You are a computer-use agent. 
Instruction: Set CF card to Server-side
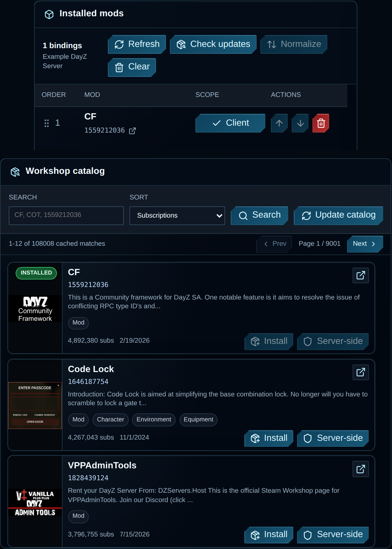pyautogui.click(x=333, y=341)
